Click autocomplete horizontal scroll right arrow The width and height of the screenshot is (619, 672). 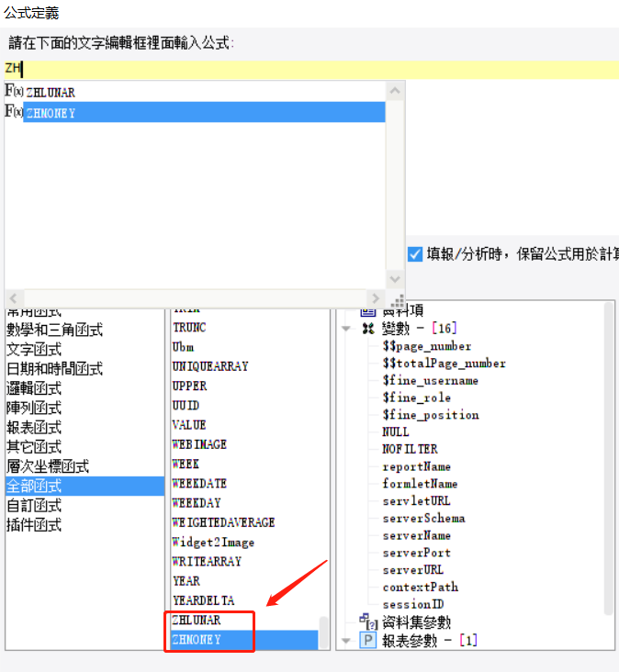[376, 297]
